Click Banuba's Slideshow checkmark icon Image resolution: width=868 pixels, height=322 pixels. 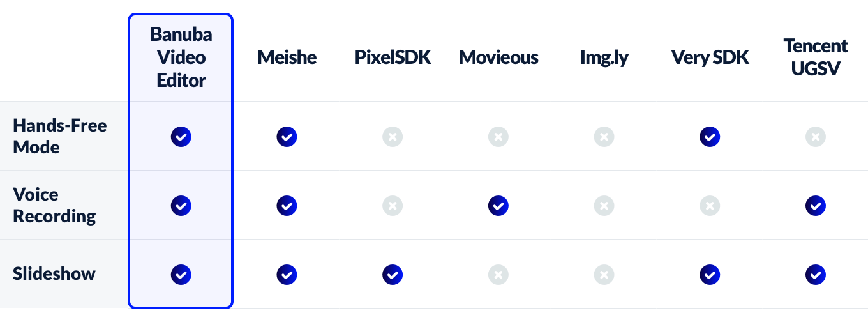point(181,274)
